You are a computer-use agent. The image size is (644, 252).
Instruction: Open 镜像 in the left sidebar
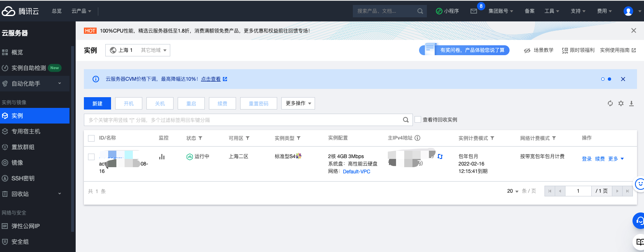tap(17, 163)
